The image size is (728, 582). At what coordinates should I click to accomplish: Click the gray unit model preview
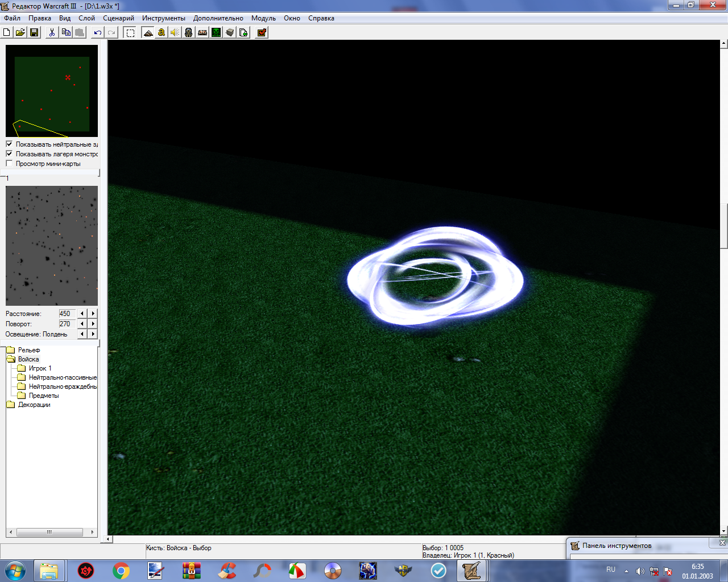[x=52, y=246]
